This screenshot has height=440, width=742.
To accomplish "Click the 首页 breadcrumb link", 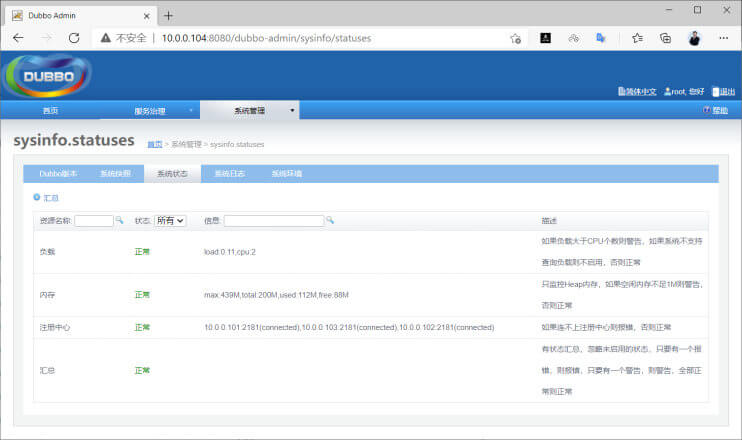I will click(x=155, y=144).
